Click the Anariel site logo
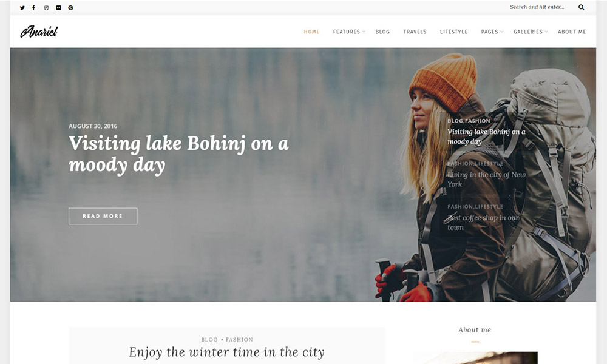Image resolution: width=607 pixels, height=364 pixels. point(39,32)
